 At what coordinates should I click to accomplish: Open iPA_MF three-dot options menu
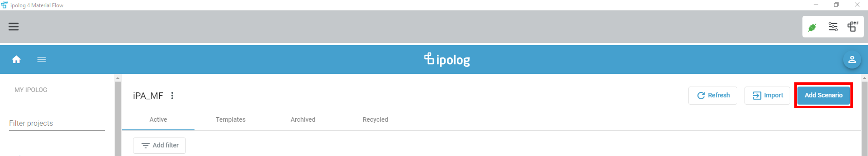pyautogui.click(x=172, y=95)
